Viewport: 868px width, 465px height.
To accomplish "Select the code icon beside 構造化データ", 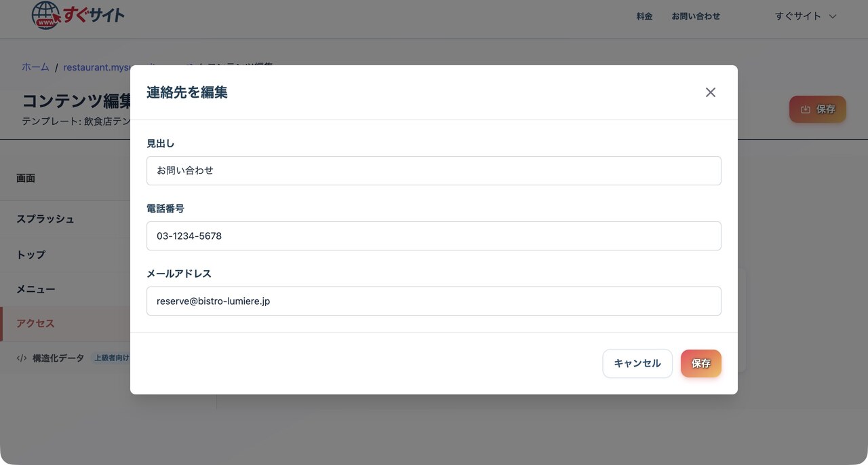I will tap(21, 357).
